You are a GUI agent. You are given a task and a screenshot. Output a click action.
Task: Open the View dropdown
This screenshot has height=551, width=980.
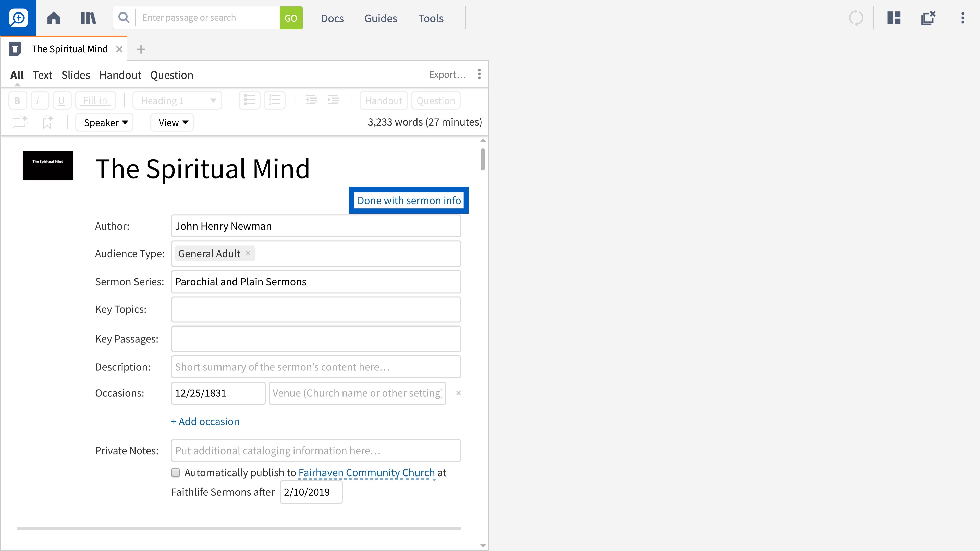[x=172, y=122]
